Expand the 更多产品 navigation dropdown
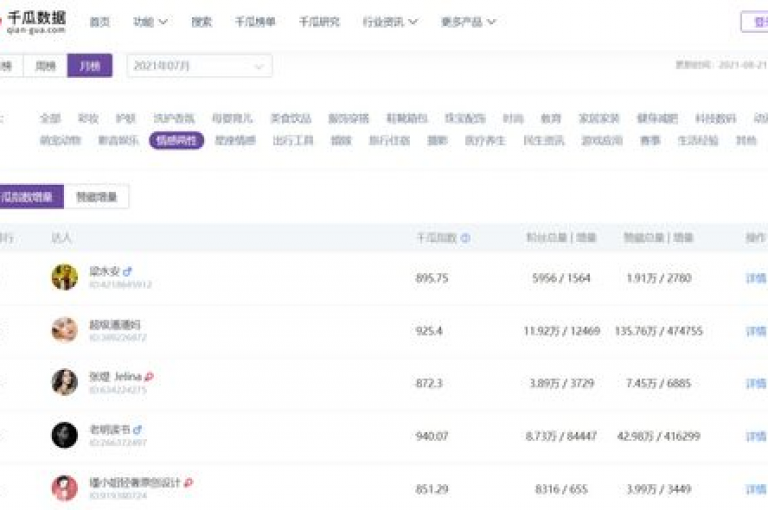This screenshot has width=768, height=510. pos(468,22)
